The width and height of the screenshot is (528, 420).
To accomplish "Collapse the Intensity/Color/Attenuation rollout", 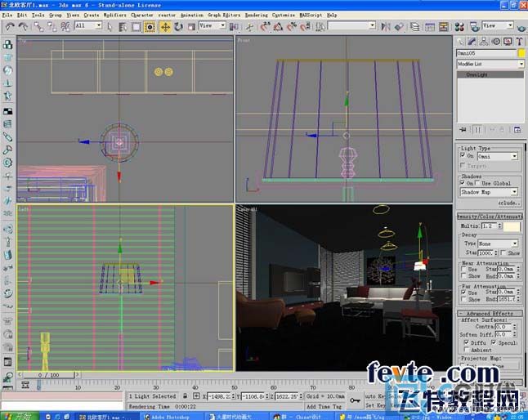I will tap(490, 217).
